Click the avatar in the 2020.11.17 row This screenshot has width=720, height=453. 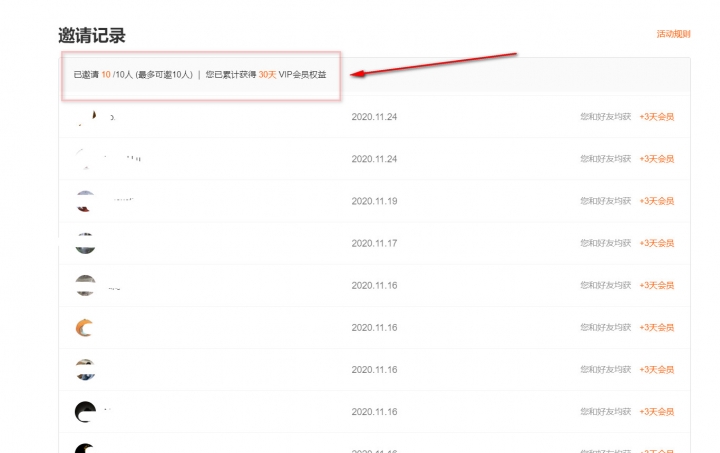point(85,243)
